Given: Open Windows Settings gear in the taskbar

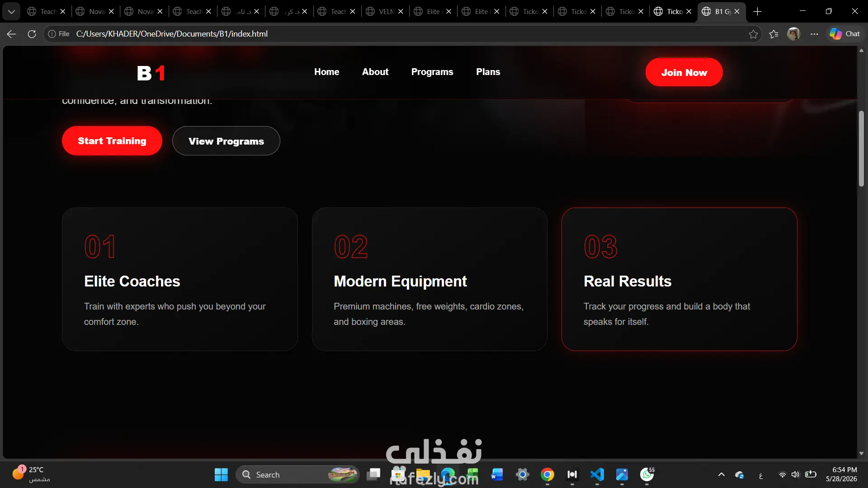Looking at the screenshot, I should pyautogui.click(x=522, y=474).
